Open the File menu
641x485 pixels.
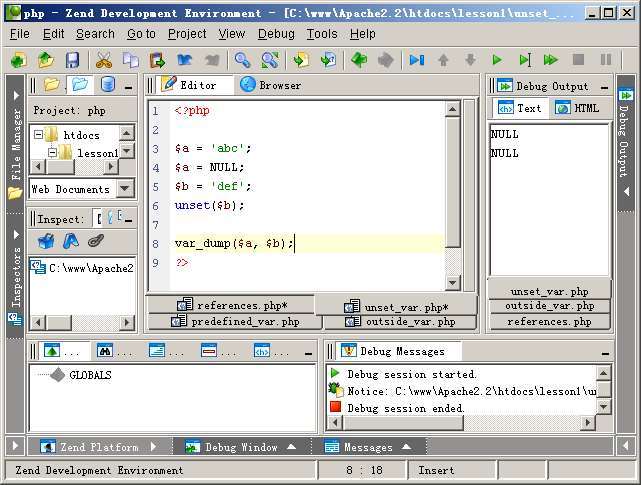[20, 34]
